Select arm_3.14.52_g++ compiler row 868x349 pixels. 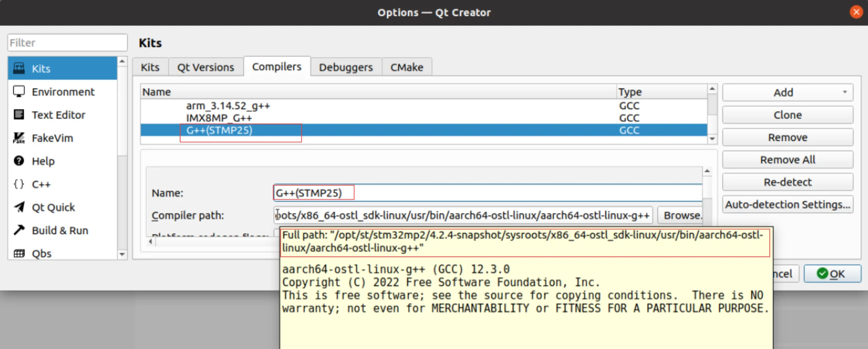[424, 106]
